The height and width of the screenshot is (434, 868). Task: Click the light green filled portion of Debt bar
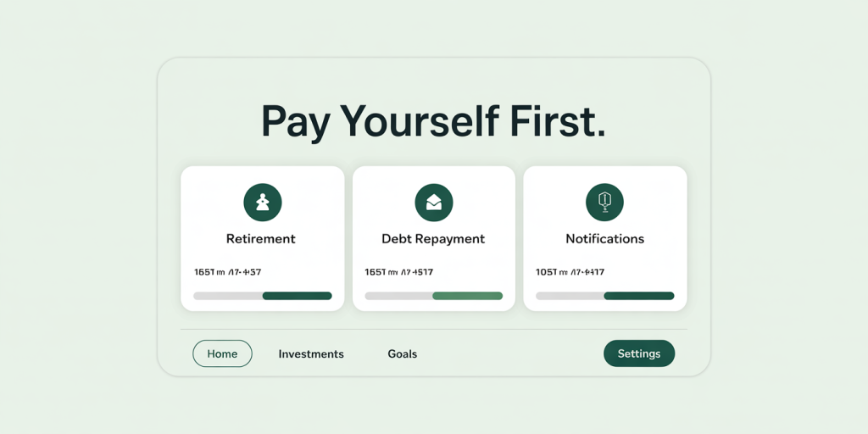[x=468, y=296]
